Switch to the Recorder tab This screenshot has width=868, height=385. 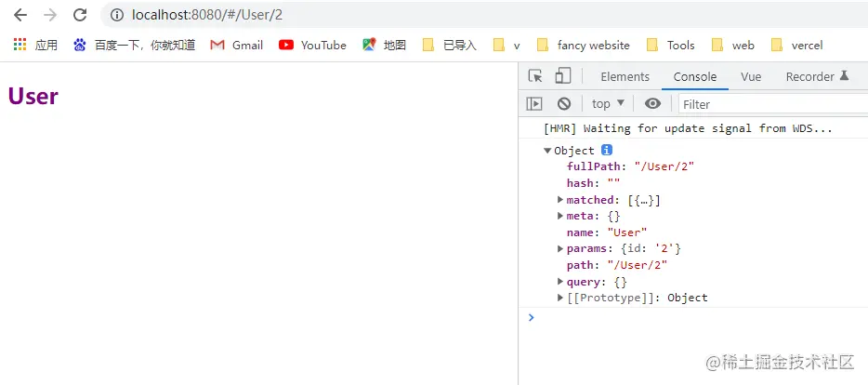(x=817, y=76)
